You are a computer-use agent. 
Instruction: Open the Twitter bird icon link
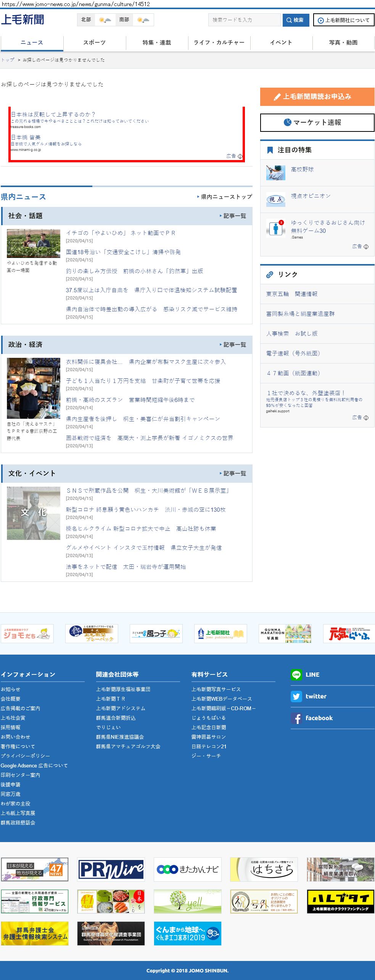[296, 696]
